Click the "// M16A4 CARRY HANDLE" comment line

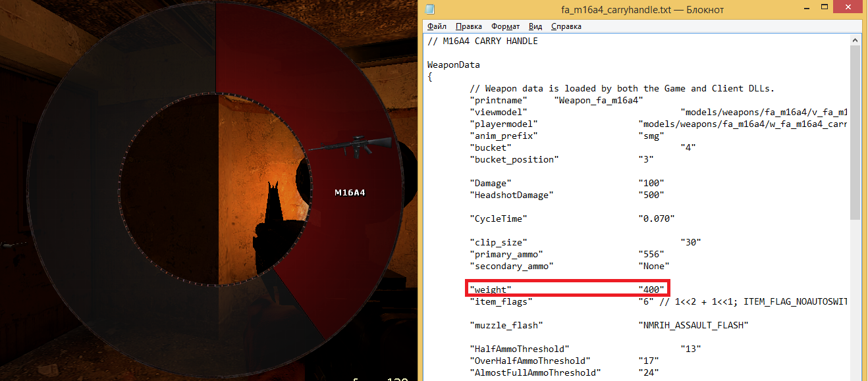pyautogui.click(x=483, y=41)
